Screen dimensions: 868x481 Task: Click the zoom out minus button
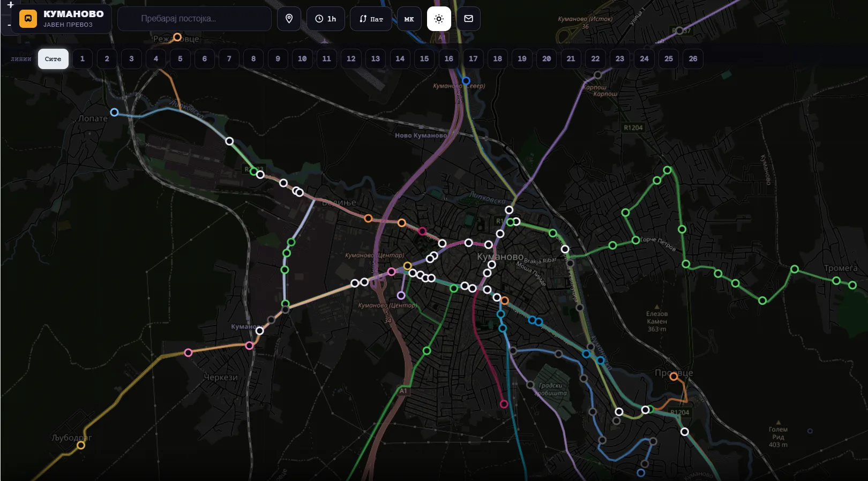point(9,25)
